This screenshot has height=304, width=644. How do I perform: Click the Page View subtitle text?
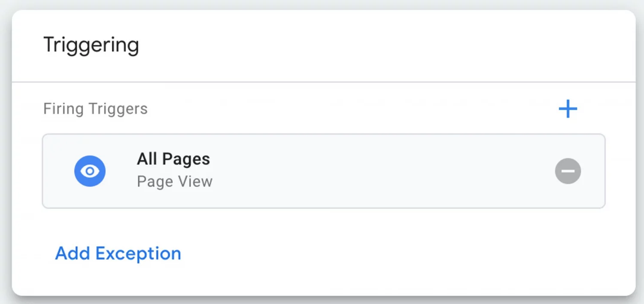174,181
